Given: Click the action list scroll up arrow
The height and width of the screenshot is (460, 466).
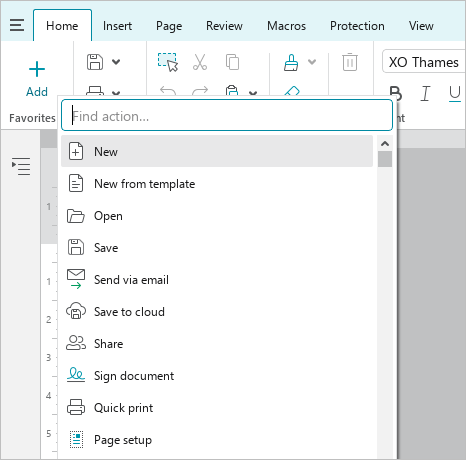Looking at the screenshot, I should (x=385, y=144).
